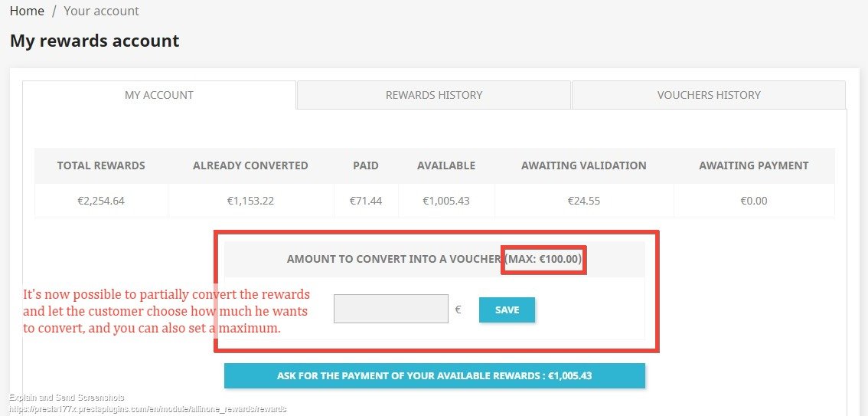This screenshot has height=416, width=868.
Task: Open the Your account breadcrumb
Action: pos(101,11)
